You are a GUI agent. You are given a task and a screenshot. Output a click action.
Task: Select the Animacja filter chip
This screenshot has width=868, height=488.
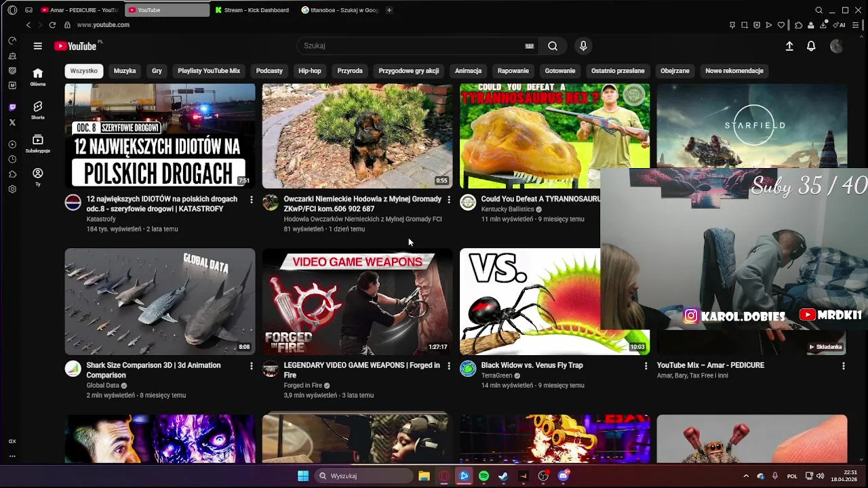468,70
